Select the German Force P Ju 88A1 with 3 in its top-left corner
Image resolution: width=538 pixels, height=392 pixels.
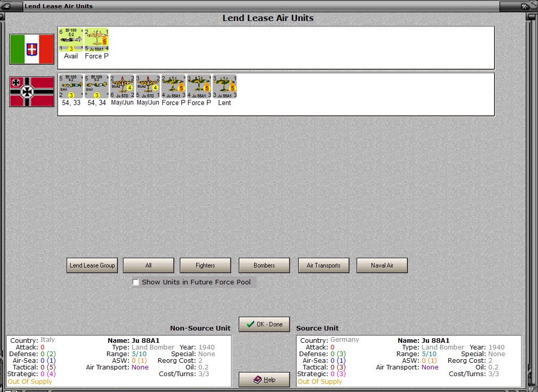(199, 86)
